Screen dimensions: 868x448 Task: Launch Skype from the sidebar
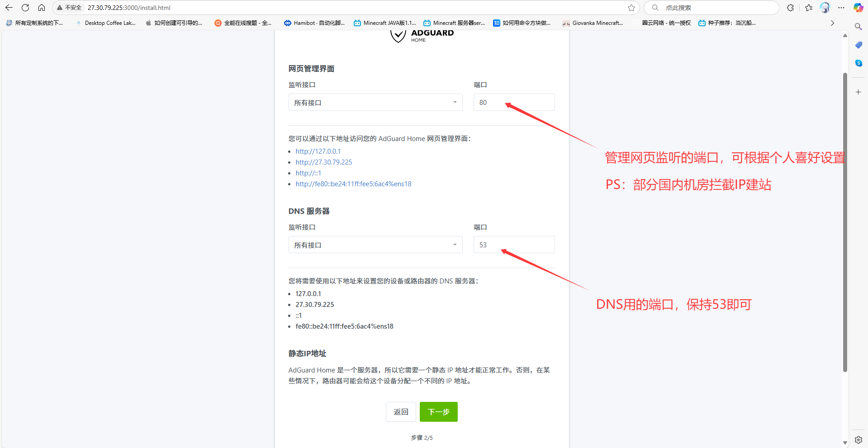coord(858,63)
